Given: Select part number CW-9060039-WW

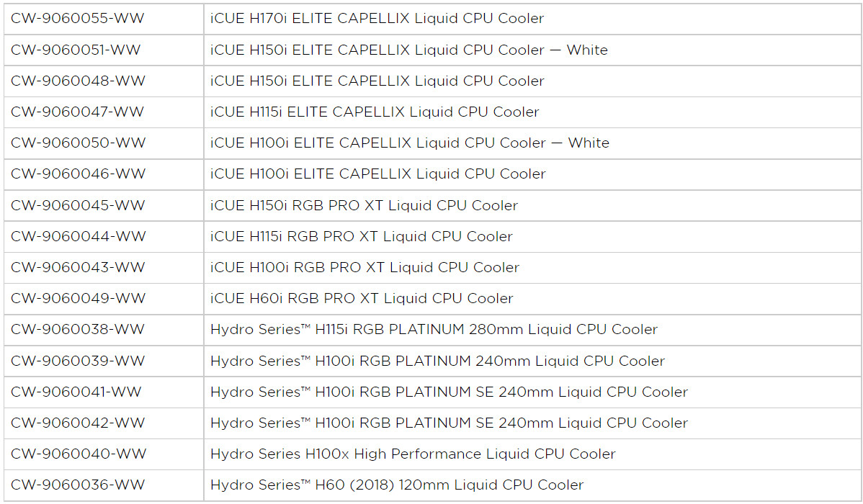Looking at the screenshot, I should (x=78, y=361).
